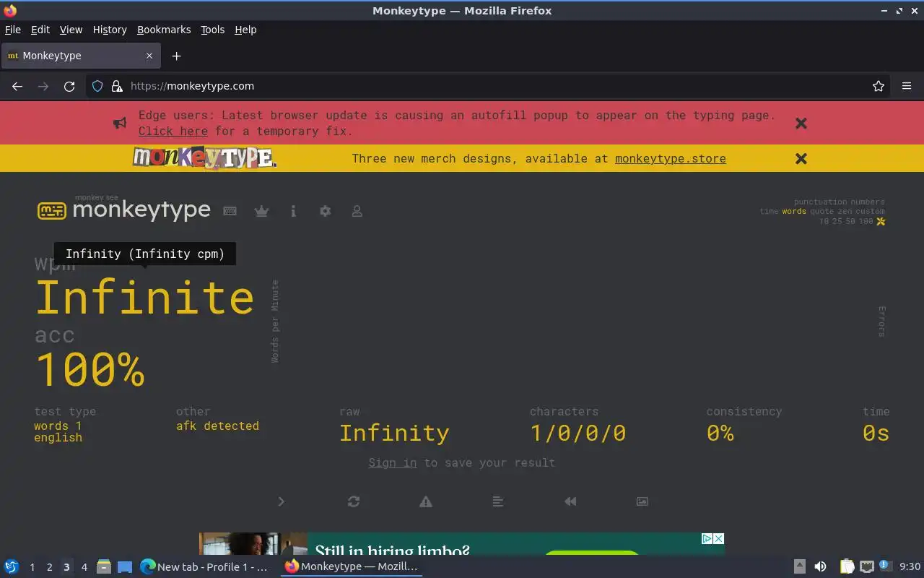Open the Edit menu
Image resolution: width=924 pixels, height=578 pixels.
click(40, 30)
